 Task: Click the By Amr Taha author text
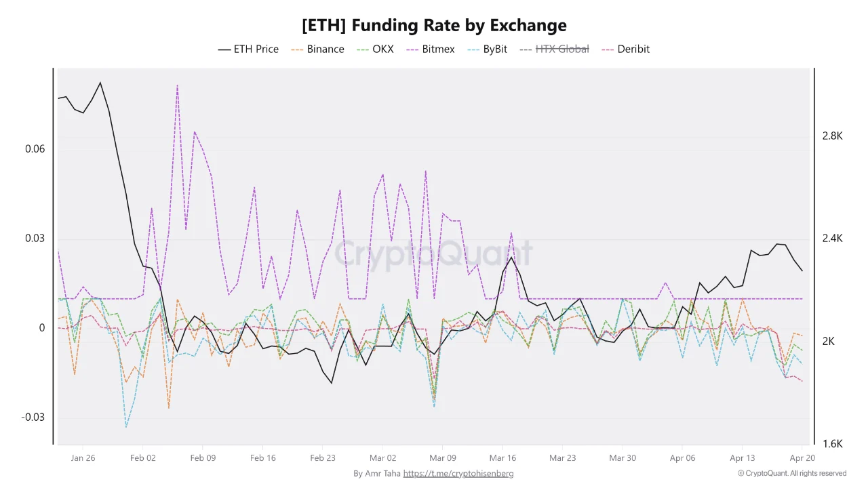coord(376,474)
